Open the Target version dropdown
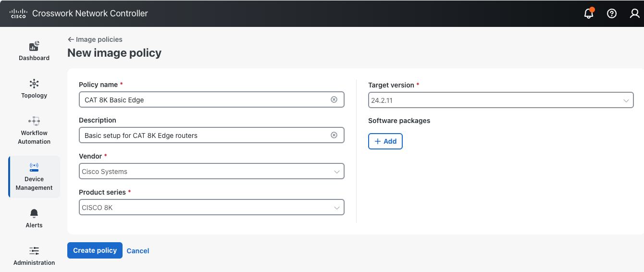Image resolution: width=644 pixels, height=272 pixels. click(501, 100)
